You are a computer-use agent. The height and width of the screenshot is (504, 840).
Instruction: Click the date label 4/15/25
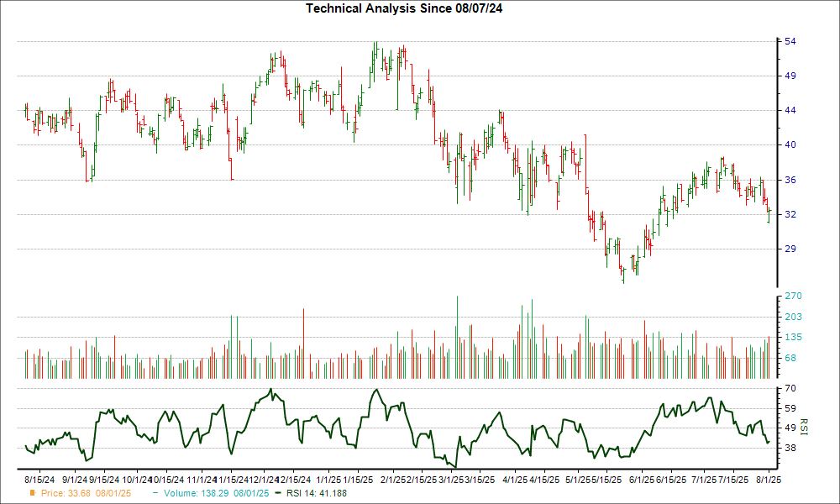(x=544, y=480)
